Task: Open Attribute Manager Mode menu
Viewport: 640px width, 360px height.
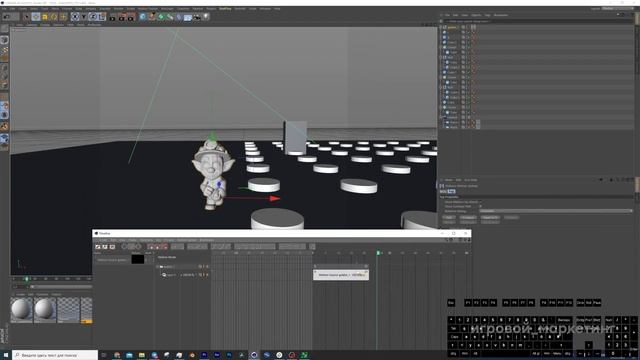Action: pyautogui.click(x=449, y=180)
